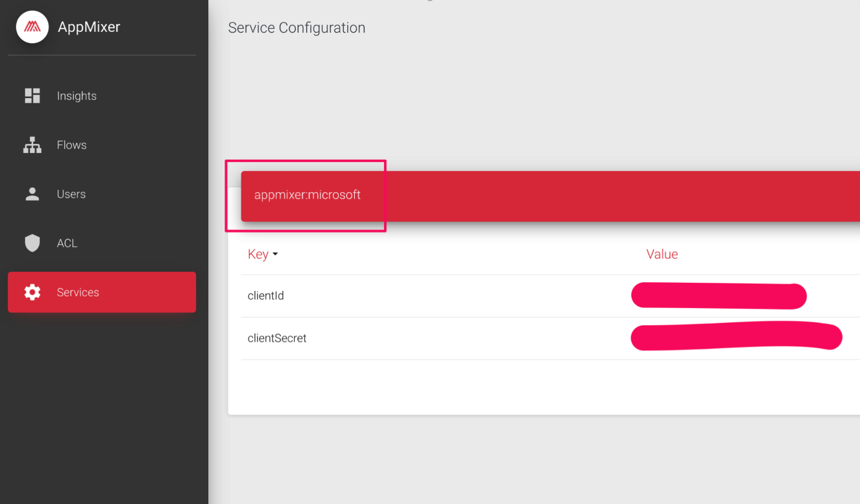Click the ACL shield icon

[32, 243]
